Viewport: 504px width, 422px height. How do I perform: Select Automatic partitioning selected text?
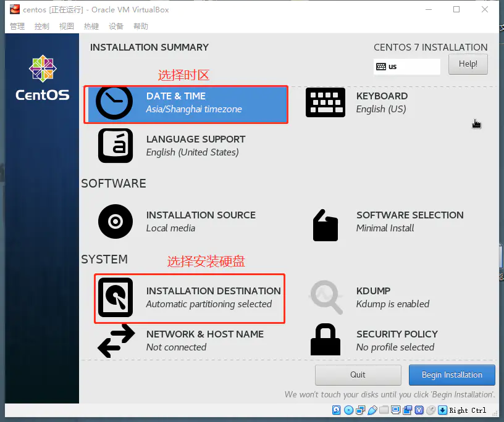click(209, 304)
